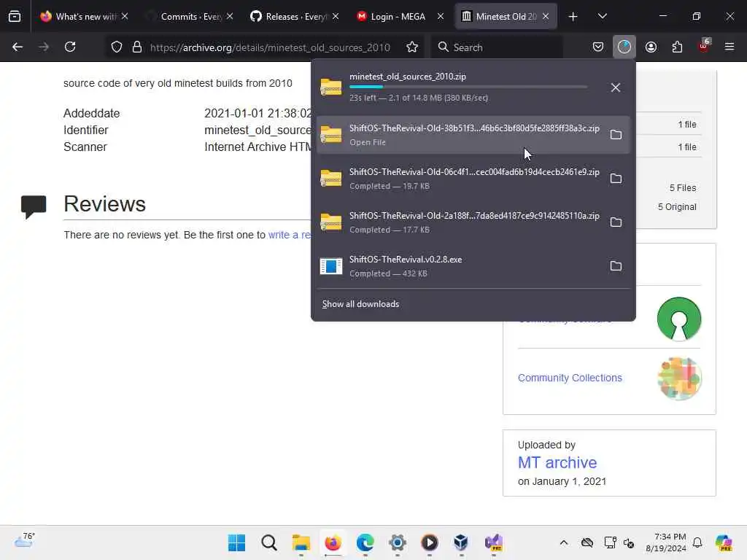The image size is (747, 560).
Task: Open the MT archive uploader link
Action: pos(557,462)
